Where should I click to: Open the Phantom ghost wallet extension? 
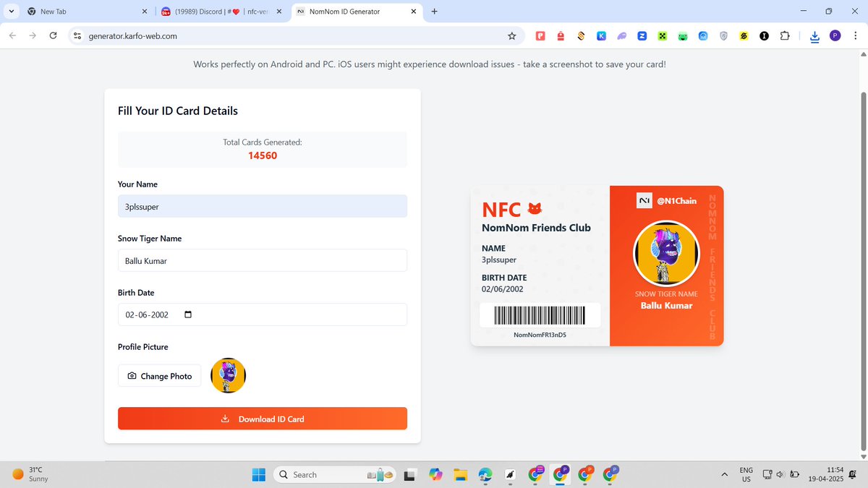pyautogui.click(x=621, y=35)
